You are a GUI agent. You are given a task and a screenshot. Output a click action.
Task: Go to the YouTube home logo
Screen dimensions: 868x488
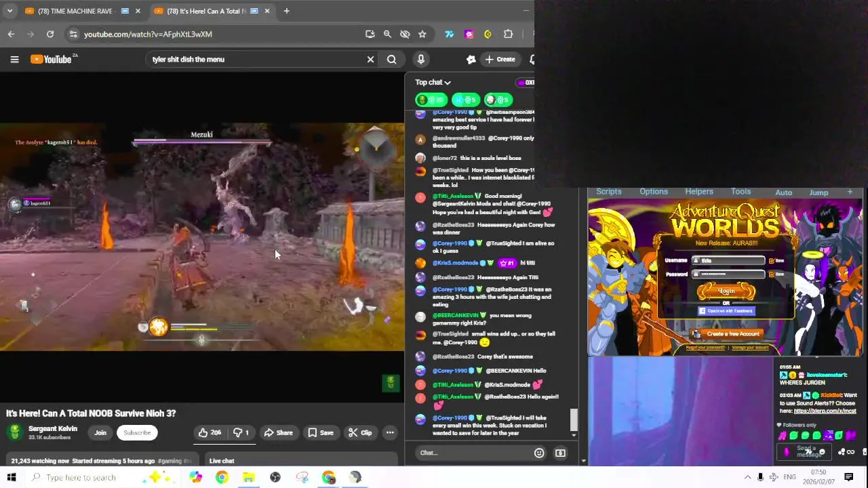point(51,60)
